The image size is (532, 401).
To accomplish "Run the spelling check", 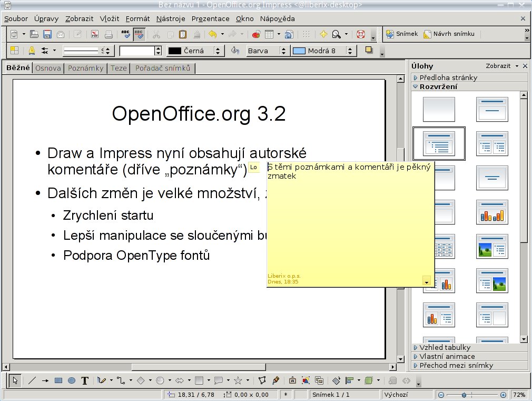I will [x=125, y=34].
